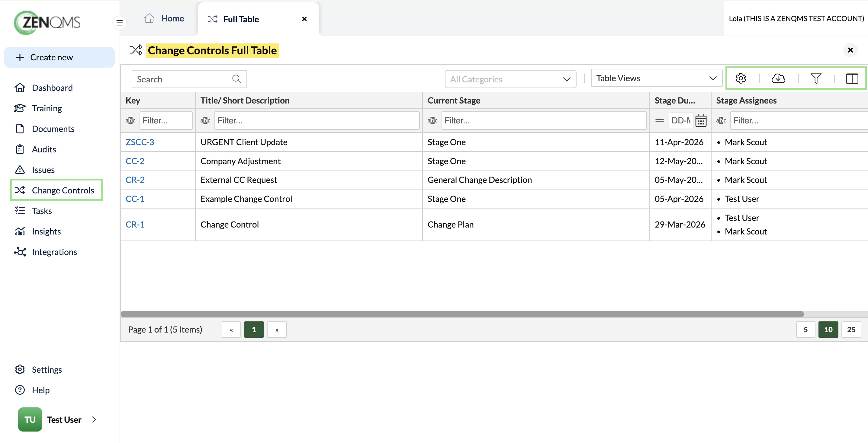This screenshot has width=868, height=443.
Task: Focus the Current Stage filter field
Action: coord(544,120)
